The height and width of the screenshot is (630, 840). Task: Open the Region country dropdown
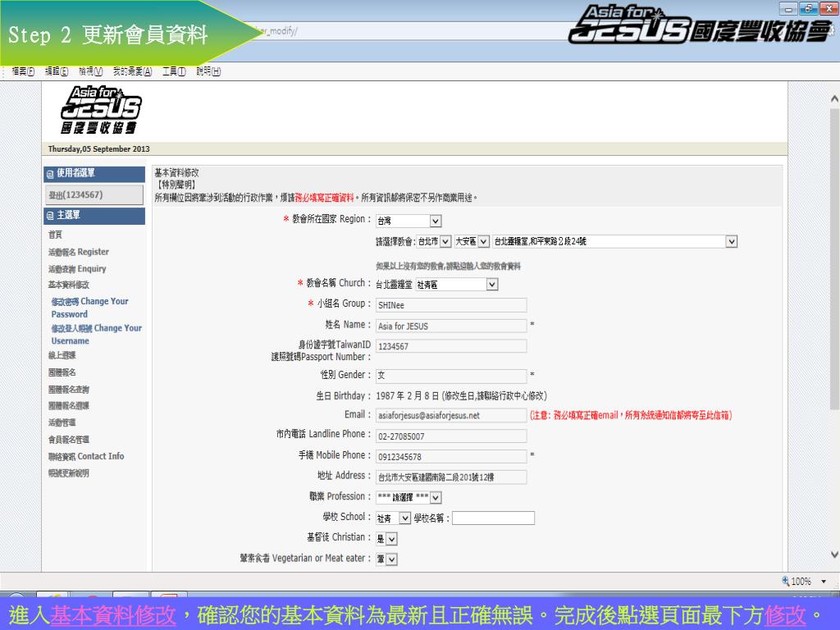pyautogui.click(x=409, y=221)
